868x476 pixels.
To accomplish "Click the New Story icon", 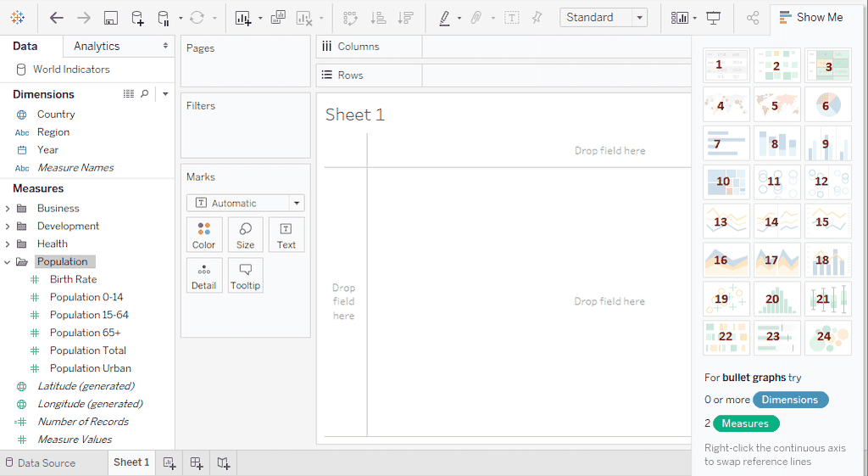I will (223, 462).
